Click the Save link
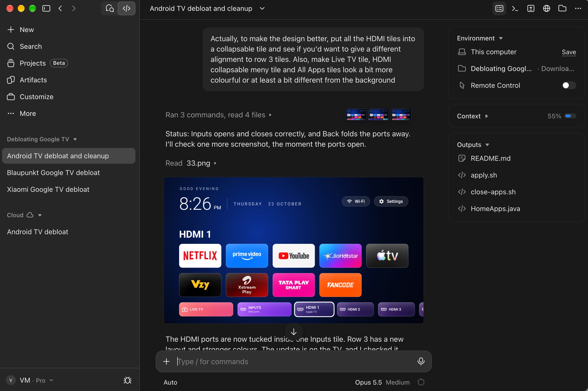Screen dimensions: 588x391 point(569,52)
